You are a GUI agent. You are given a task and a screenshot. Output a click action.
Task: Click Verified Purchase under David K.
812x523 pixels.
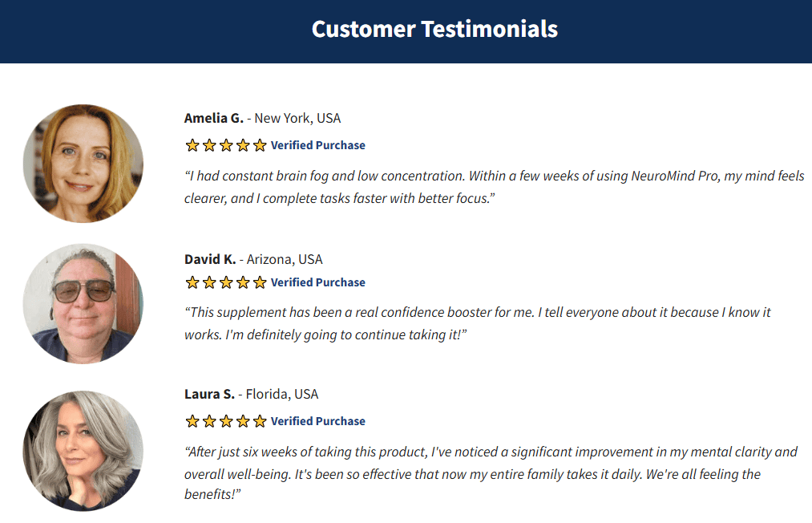pyautogui.click(x=318, y=282)
